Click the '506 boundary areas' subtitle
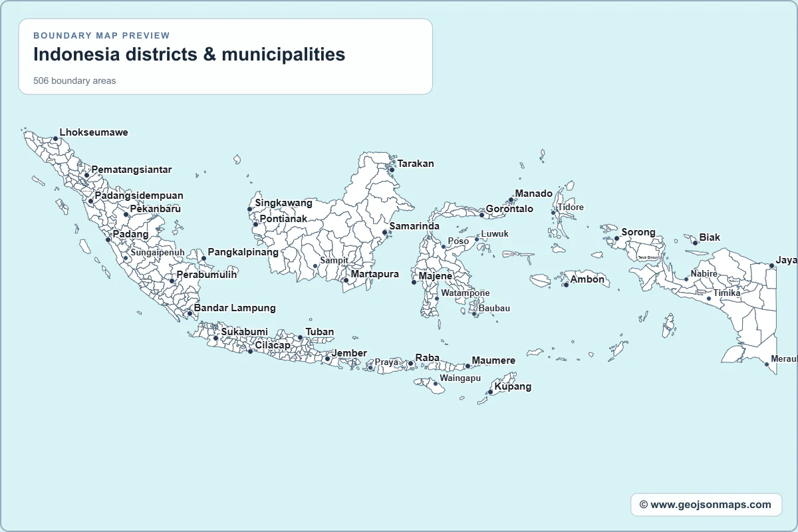This screenshot has width=798, height=532. pos(74,81)
